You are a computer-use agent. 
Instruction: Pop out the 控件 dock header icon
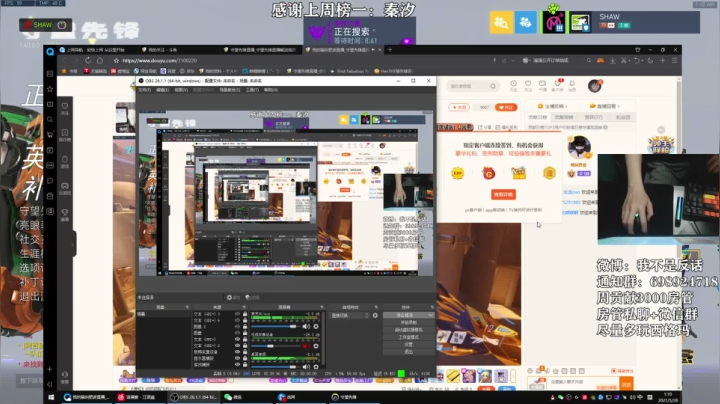[x=432, y=307]
